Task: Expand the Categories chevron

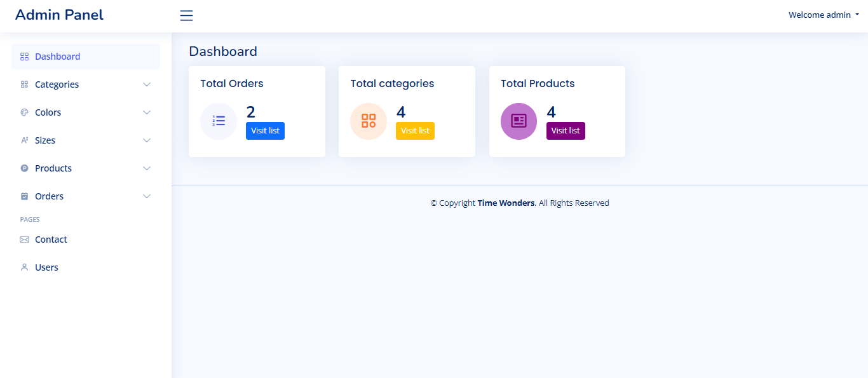Action: [x=147, y=84]
